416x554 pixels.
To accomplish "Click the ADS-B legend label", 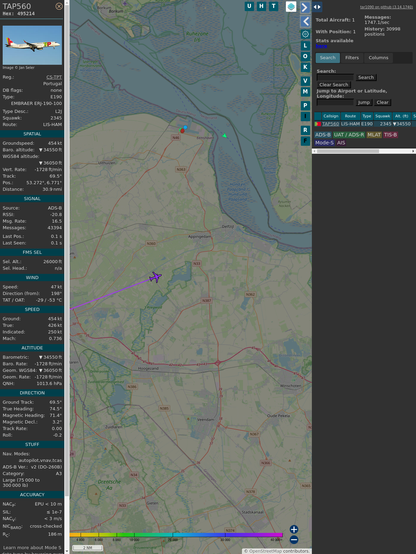I will pyautogui.click(x=323, y=135).
